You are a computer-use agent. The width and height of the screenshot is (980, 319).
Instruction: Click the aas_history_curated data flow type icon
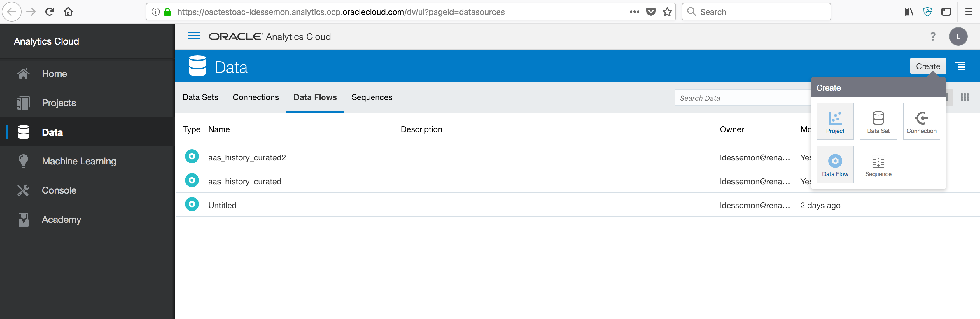(x=192, y=180)
